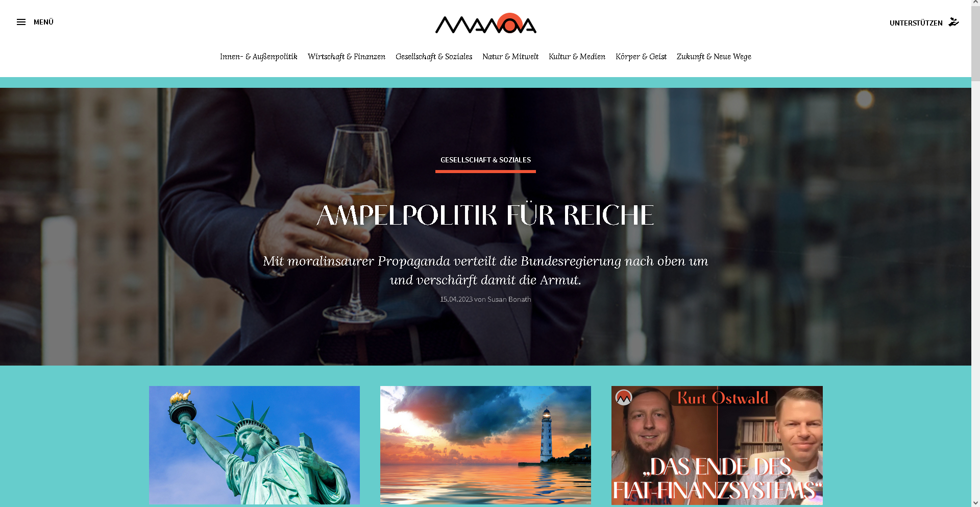The image size is (980, 507).
Task: Open the Statue of Liberty article thumbnail
Action: coord(254,445)
